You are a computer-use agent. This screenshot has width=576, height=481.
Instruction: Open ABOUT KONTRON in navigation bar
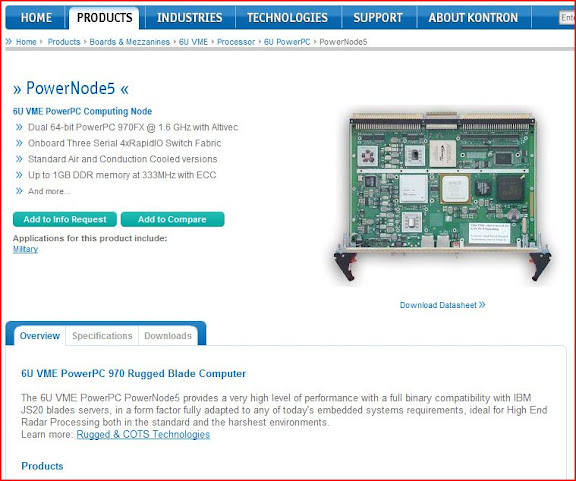coord(473,18)
